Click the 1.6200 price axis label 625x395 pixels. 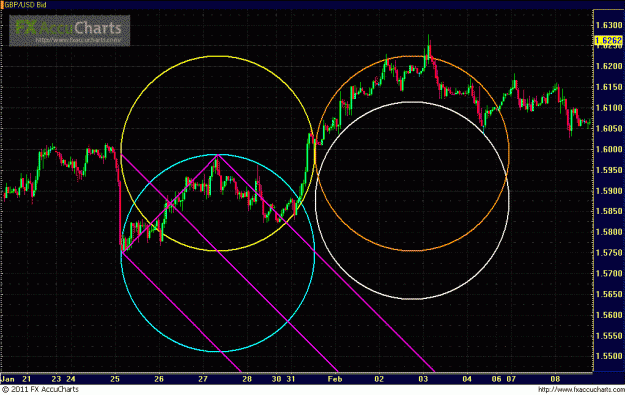point(609,66)
